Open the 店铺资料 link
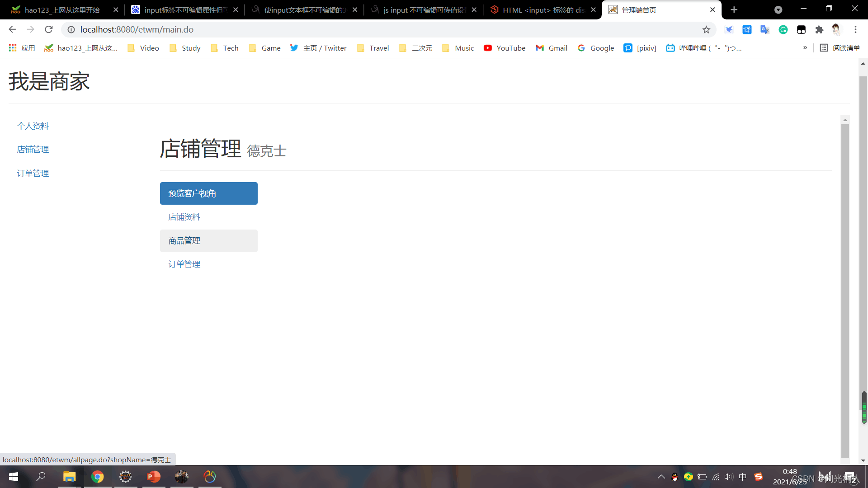868x488 pixels. click(184, 217)
